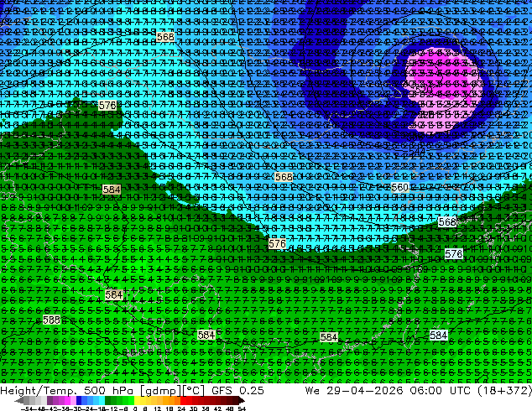Click the '(18+372)' forecast run text

(504, 391)
